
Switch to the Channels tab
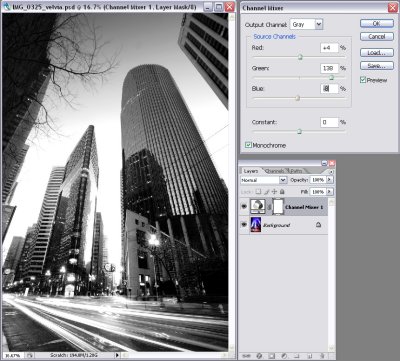(275, 171)
